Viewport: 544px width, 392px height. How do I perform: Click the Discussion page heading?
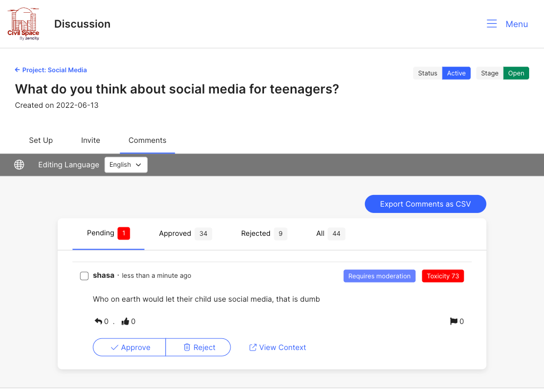pyautogui.click(x=82, y=24)
